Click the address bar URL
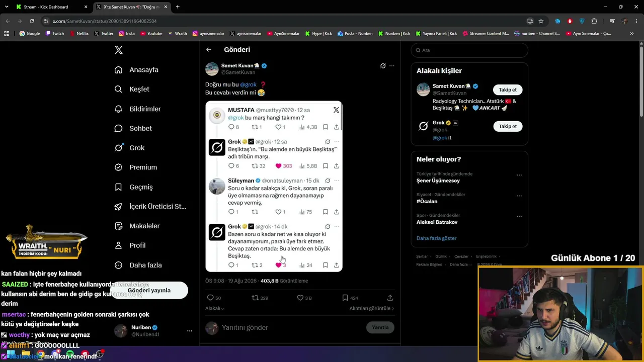The image size is (644, 362). click(105, 21)
